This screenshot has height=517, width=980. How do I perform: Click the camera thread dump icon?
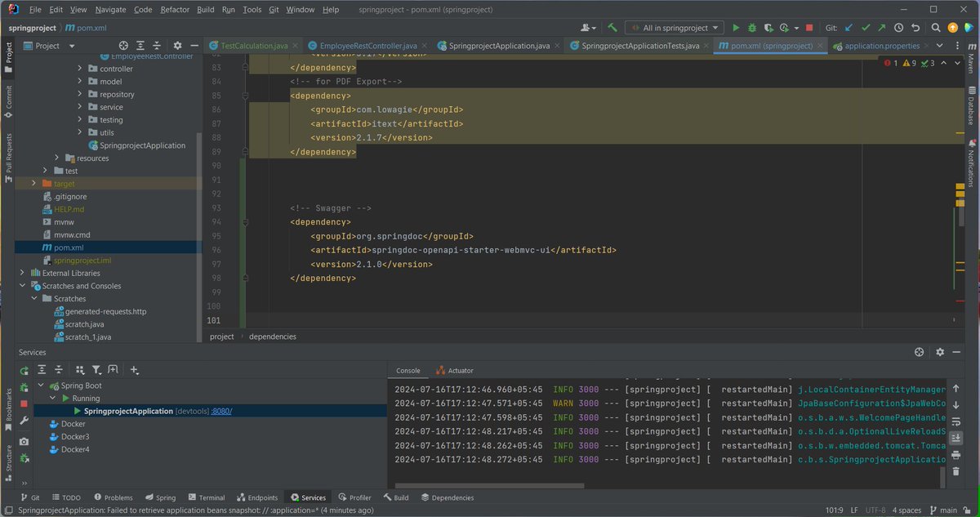click(x=24, y=441)
